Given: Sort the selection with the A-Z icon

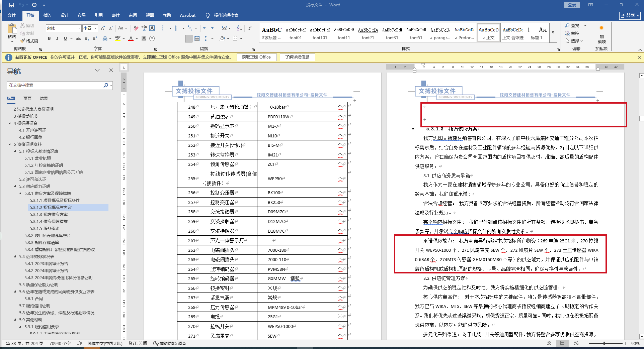Looking at the screenshot, I should [x=239, y=28].
